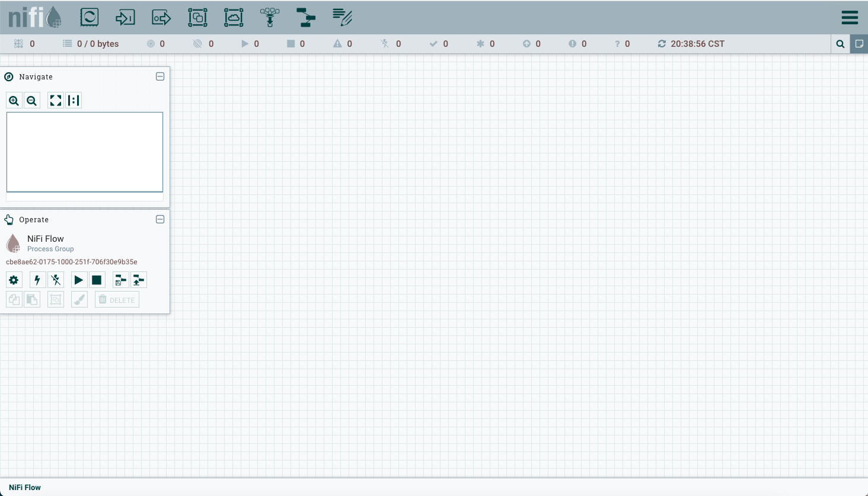Screen dimensions: 868x496
Task: Click the up-to-date checkmark status icon
Action: click(433, 44)
